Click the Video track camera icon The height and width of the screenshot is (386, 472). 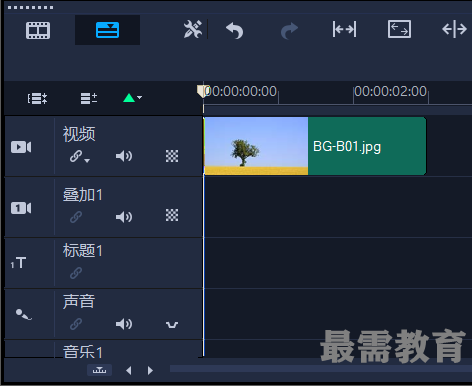[21, 147]
